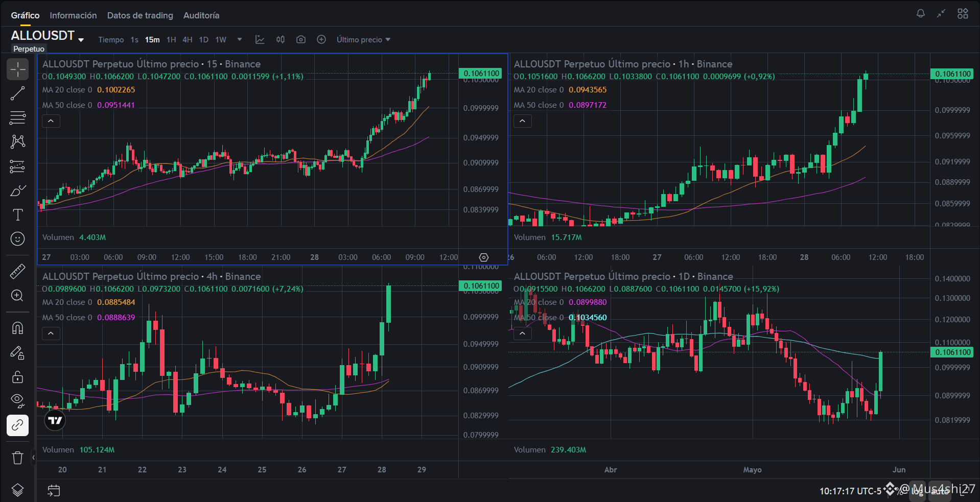Open the Auditoría tab
980x502 pixels.
click(x=201, y=15)
